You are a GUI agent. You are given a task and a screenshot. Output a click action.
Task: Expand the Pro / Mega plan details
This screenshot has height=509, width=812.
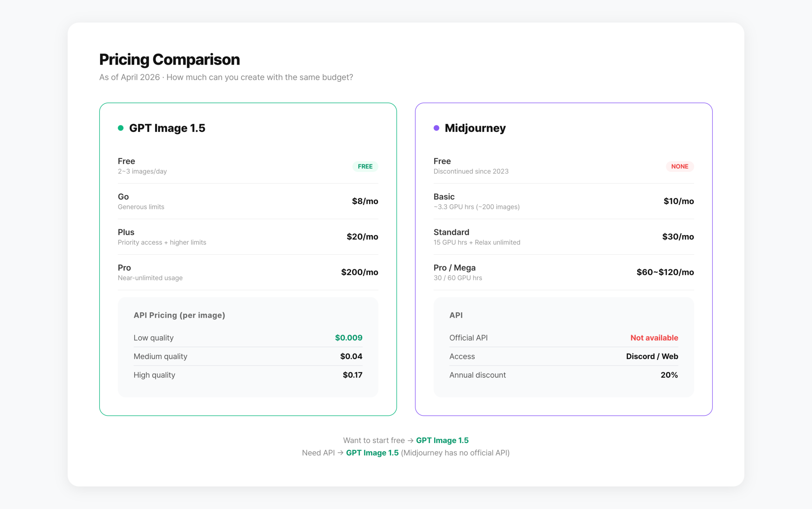click(x=563, y=272)
